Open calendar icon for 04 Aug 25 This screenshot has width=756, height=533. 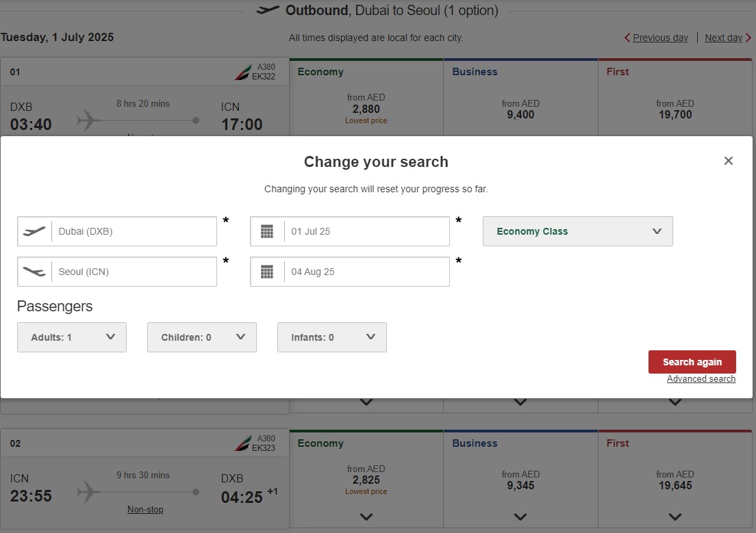pyautogui.click(x=266, y=272)
